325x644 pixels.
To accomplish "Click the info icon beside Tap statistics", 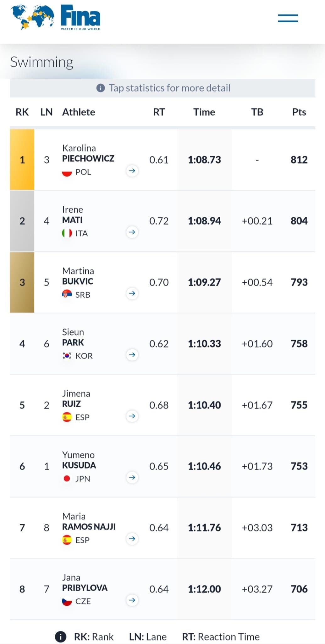I will click(x=101, y=88).
